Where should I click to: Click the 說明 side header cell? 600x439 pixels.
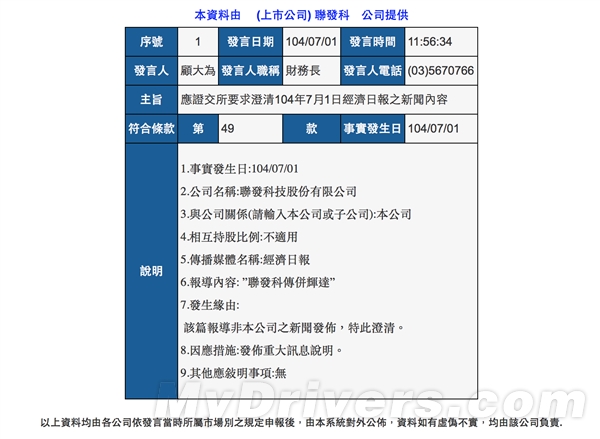pos(152,271)
